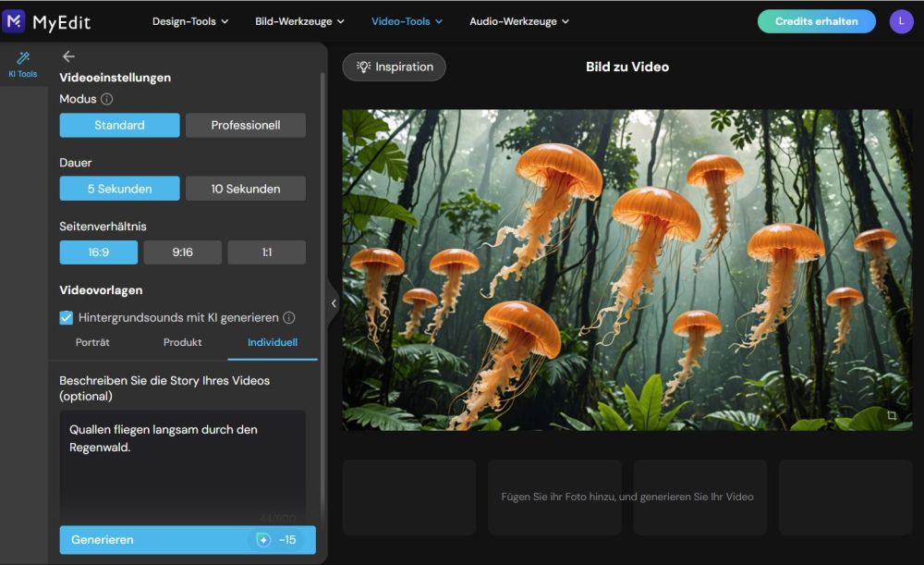Click the Generieren button

pyautogui.click(x=188, y=540)
